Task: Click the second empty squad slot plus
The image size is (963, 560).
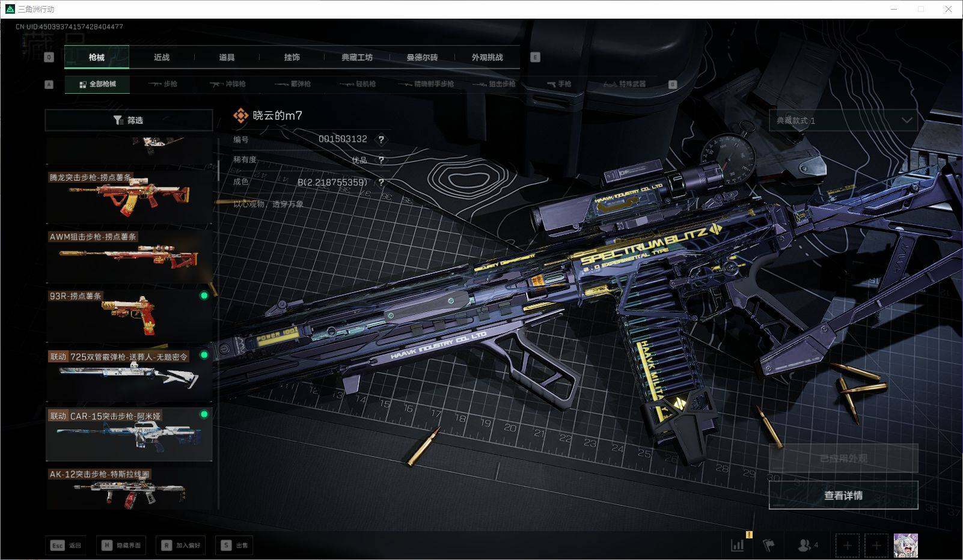Action: 876,546
